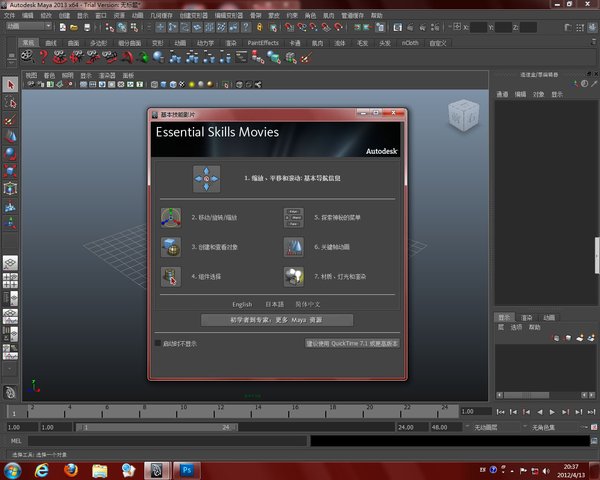Open the 动画 menu set dropdown
600x480 pixels.
(x=28, y=28)
